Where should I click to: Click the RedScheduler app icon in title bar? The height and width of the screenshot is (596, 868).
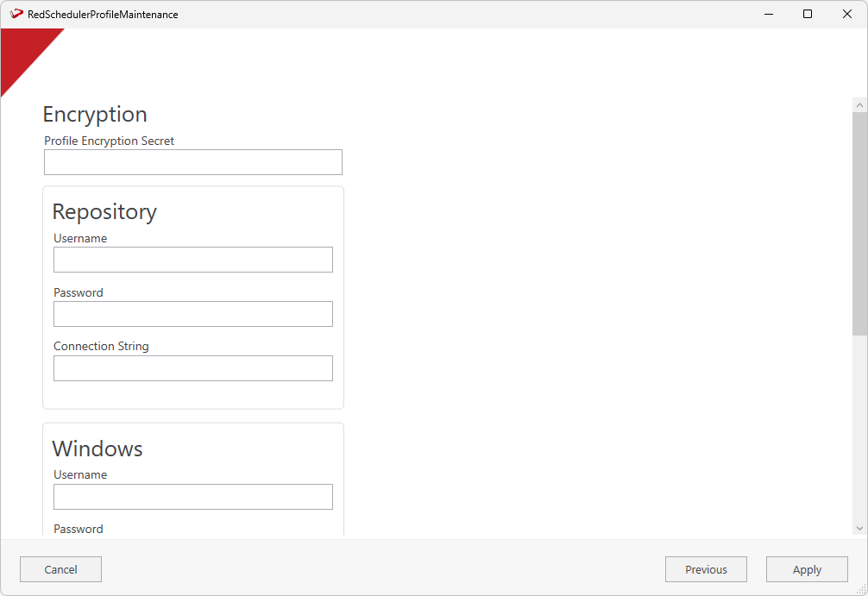pyautogui.click(x=16, y=14)
